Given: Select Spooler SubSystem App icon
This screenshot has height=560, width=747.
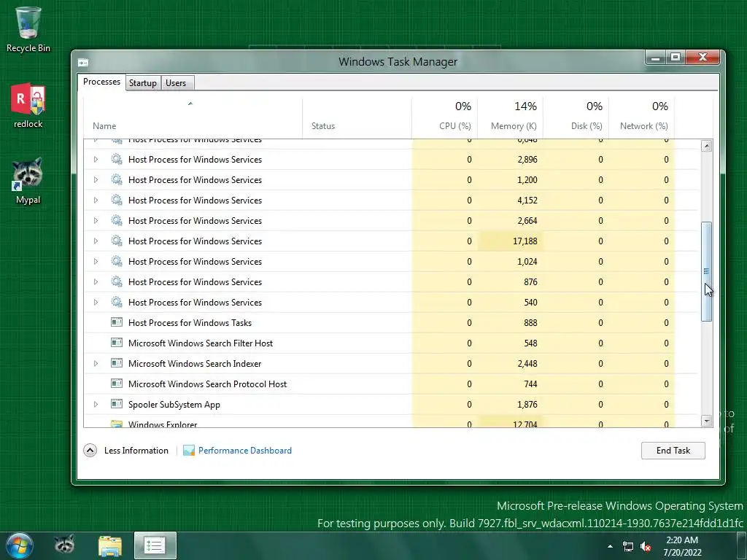Looking at the screenshot, I should [116, 404].
